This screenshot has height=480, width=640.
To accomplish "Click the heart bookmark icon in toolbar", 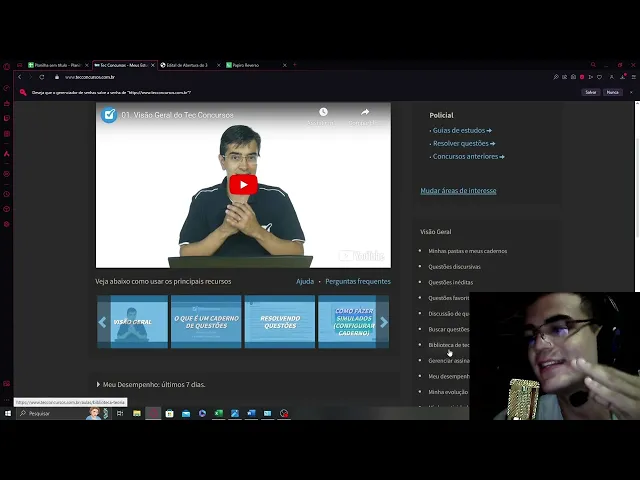I will (599, 77).
